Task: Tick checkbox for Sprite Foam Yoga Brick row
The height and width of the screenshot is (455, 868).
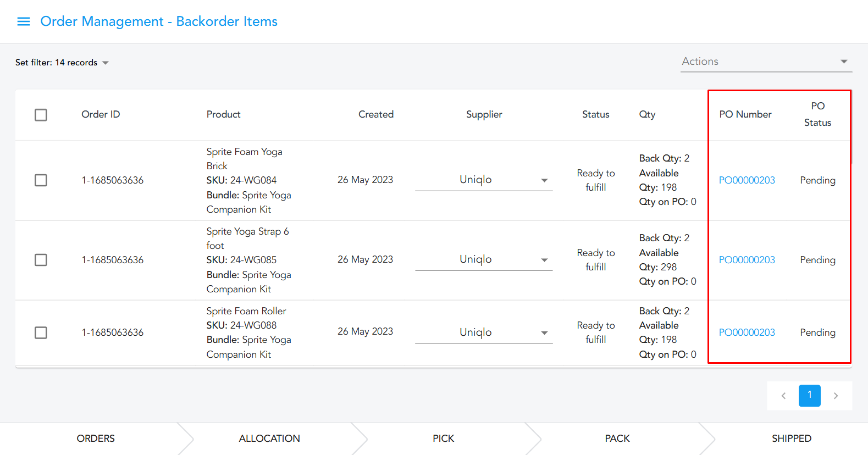Action: pyautogui.click(x=41, y=180)
